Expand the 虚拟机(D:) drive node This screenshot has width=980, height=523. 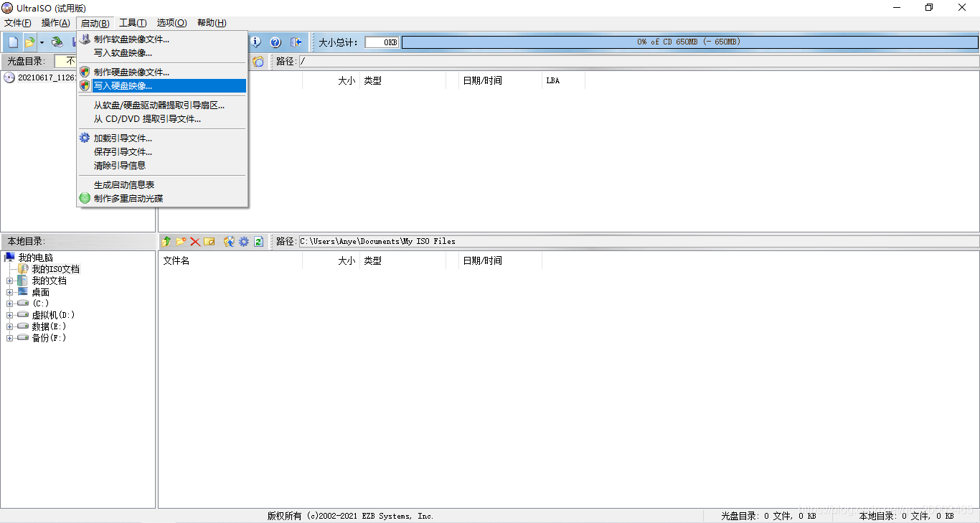[x=10, y=315]
